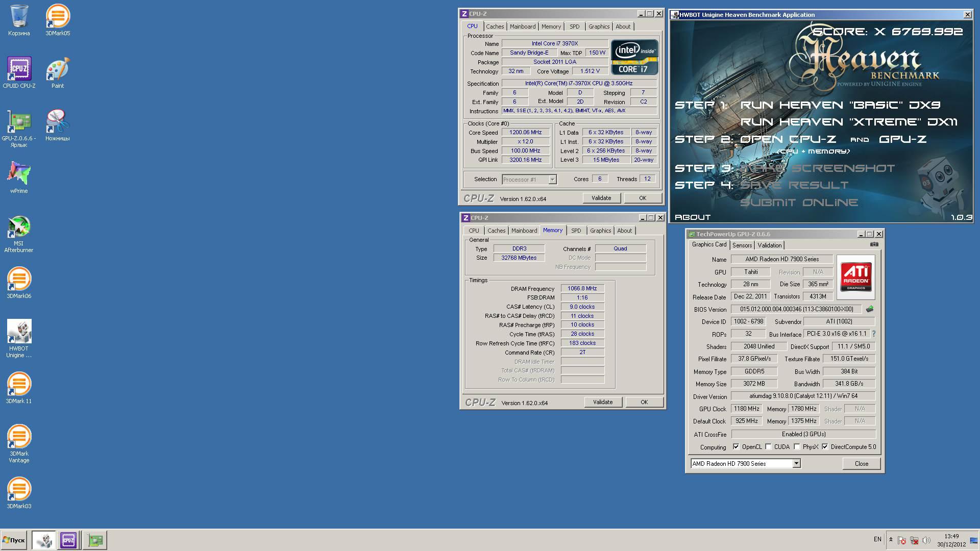Open the Processor #1 selection dropdown
This screenshot has width=980, height=551.
click(529, 180)
